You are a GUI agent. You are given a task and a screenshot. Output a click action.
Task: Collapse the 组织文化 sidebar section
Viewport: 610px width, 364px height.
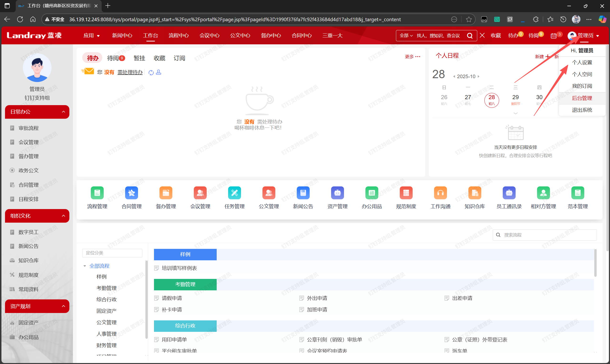63,216
